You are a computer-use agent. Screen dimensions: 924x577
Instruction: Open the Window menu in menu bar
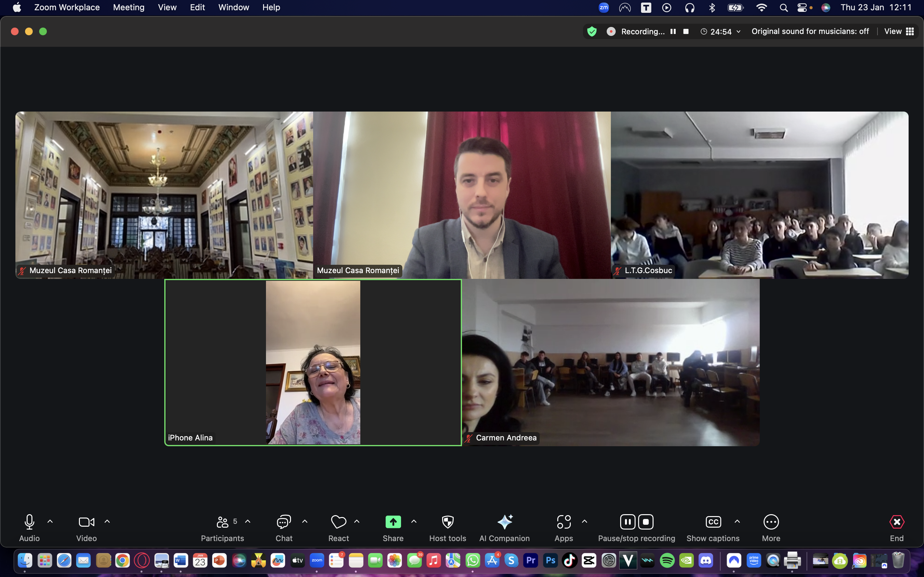click(233, 7)
